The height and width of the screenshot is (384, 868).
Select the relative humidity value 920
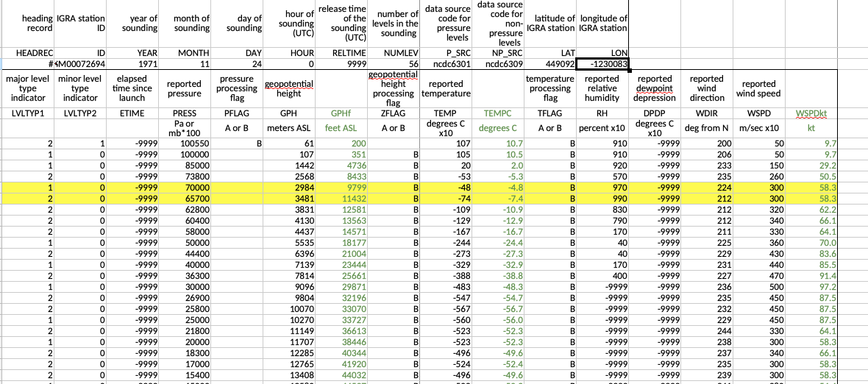pyautogui.click(x=602, y=165)
